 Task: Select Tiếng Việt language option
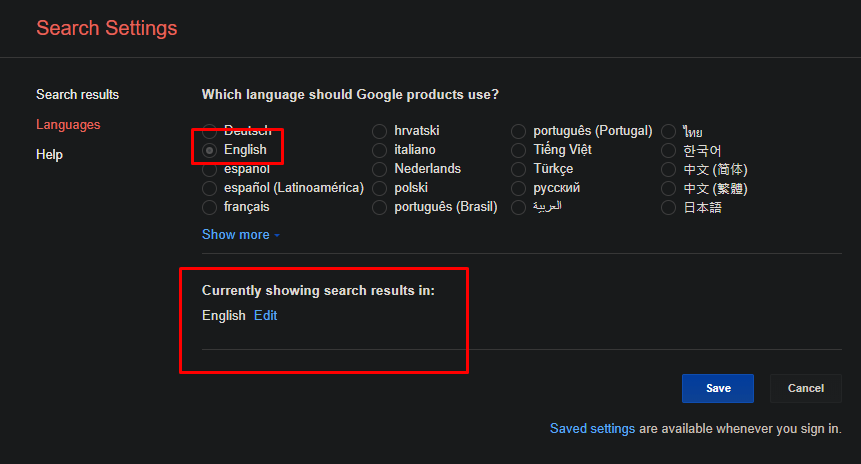point(519,150)
